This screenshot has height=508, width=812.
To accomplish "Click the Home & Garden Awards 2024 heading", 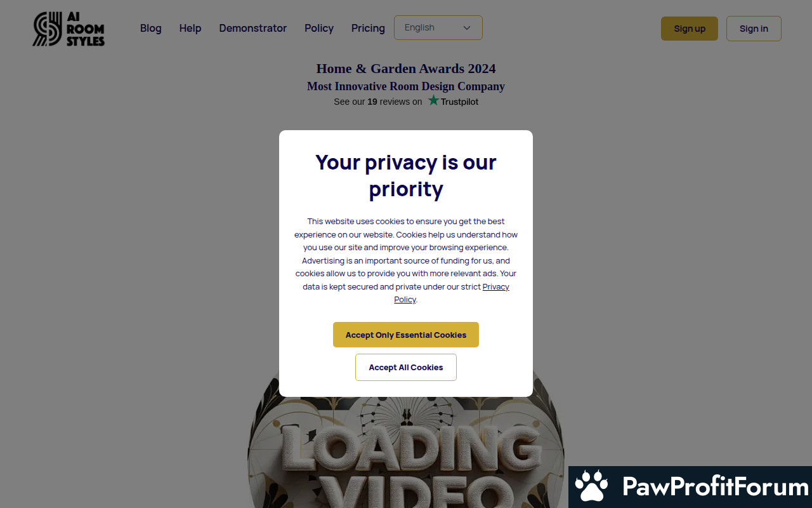I will click(406, 69).
